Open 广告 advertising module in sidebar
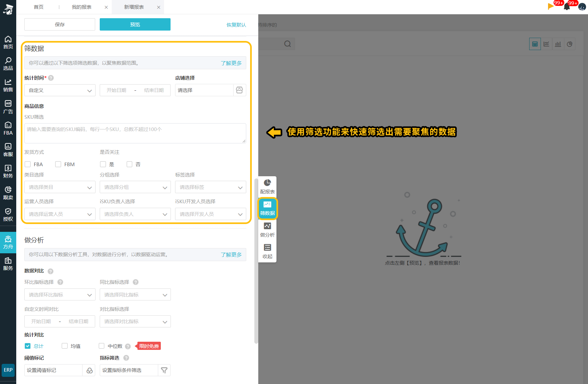 [8, 107]
